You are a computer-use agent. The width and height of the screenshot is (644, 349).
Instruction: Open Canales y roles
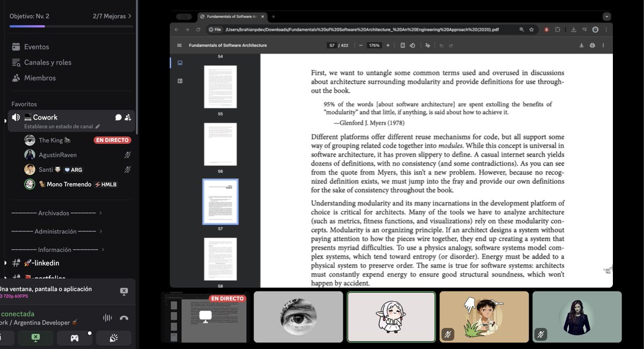point(48,62)
